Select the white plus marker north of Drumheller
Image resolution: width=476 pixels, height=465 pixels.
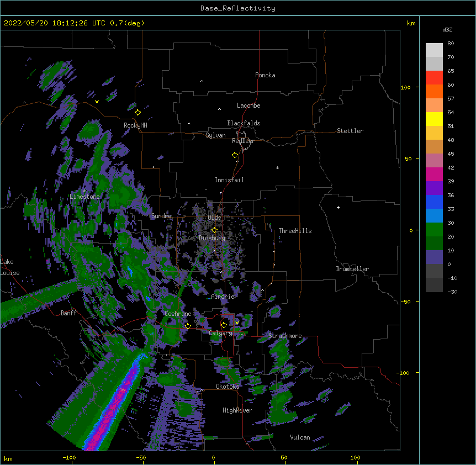[x=338, y=207]
